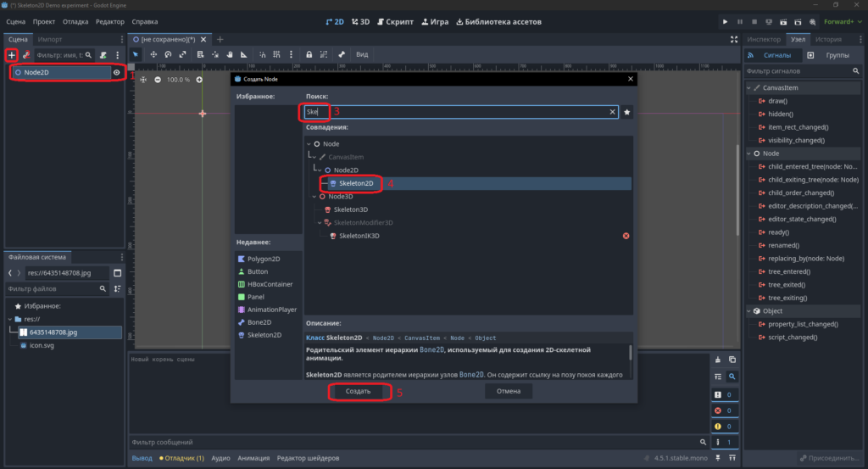
Task: Open Skeleton options bone icon
Action: [x=342, y=54]
